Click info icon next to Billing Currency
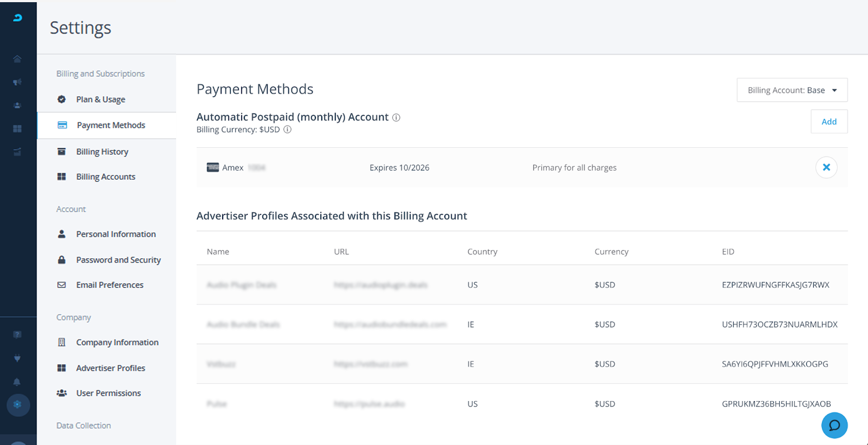This screenshot has width=868, height=445. point(288,129)
